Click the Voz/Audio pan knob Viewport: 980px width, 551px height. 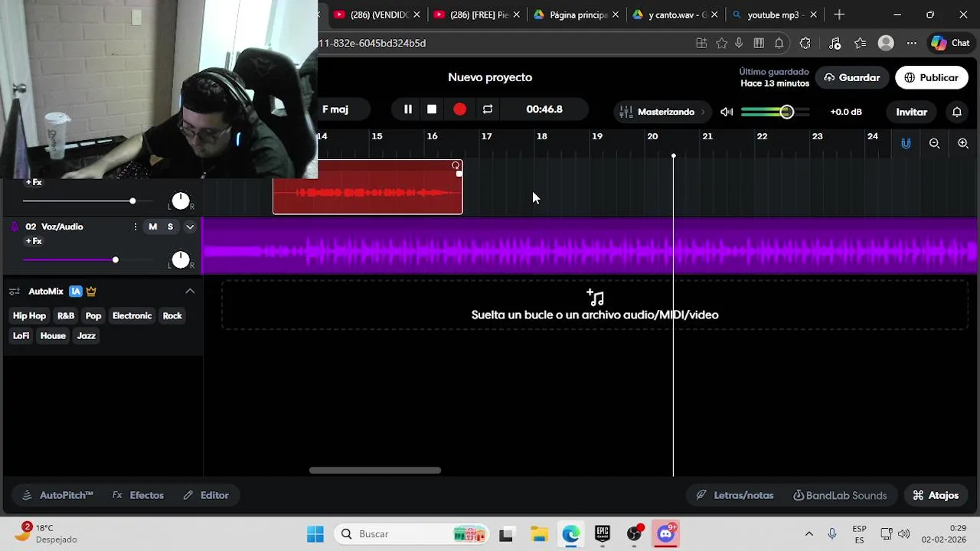click(x=181, y=259)
